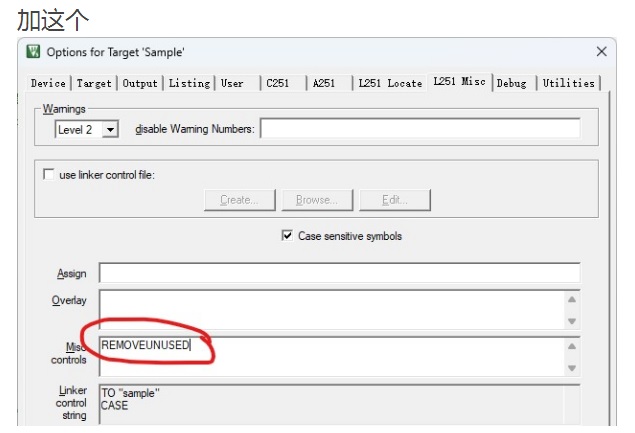Select the Output tab

pyautogui.click(x=140, y=83)
